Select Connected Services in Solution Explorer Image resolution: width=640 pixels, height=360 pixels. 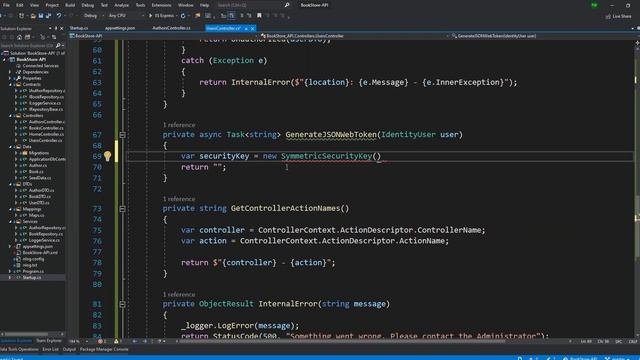pyautogui.click(x=40, y=66)
